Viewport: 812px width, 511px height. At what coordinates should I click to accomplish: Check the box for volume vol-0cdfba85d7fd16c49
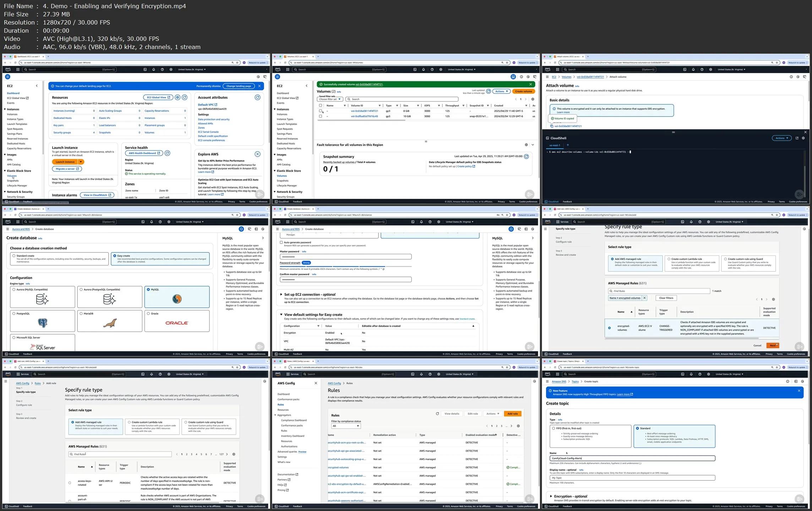321,116
